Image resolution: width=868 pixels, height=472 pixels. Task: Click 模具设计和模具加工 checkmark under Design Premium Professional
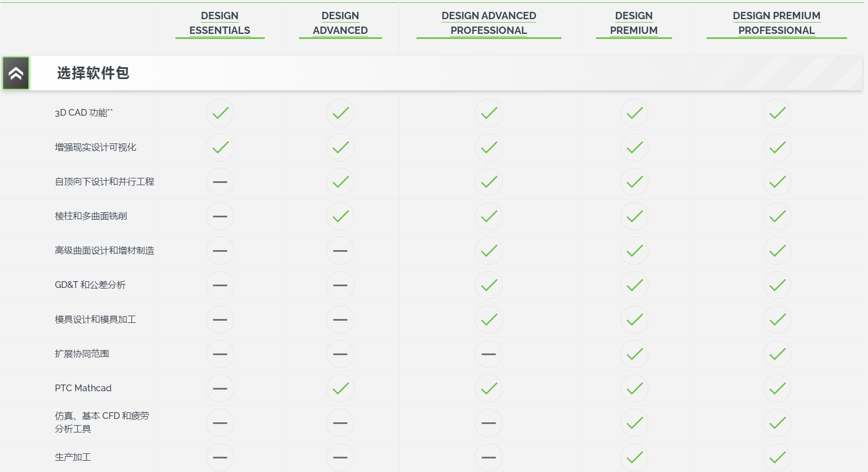pyautogui.click(x=777, y=320)
